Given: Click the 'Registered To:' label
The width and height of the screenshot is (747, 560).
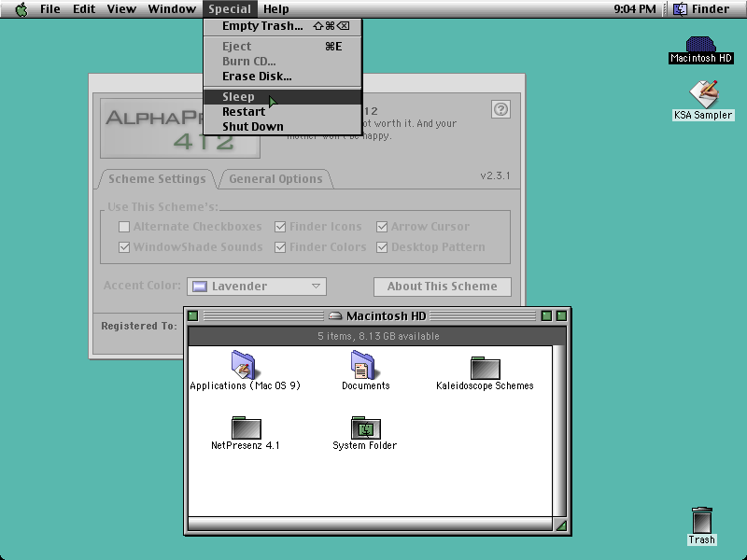Looking at the screenshot, I should [138, 326].
